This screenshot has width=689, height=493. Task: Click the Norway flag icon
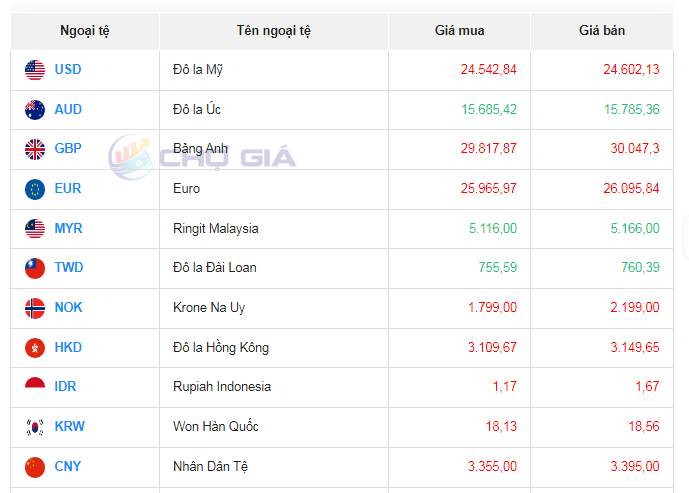[35, 308]
